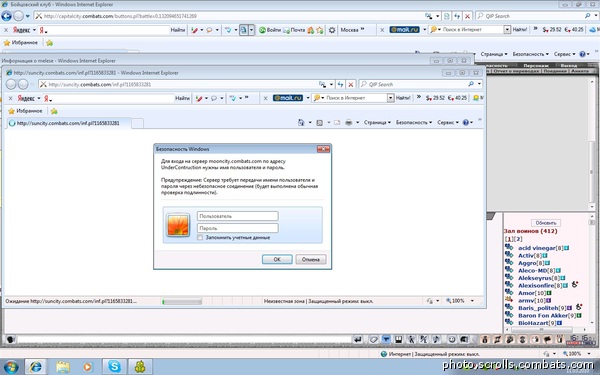
Task: Open the QIP Search dropdown in the suncity window
Action: 479,84
